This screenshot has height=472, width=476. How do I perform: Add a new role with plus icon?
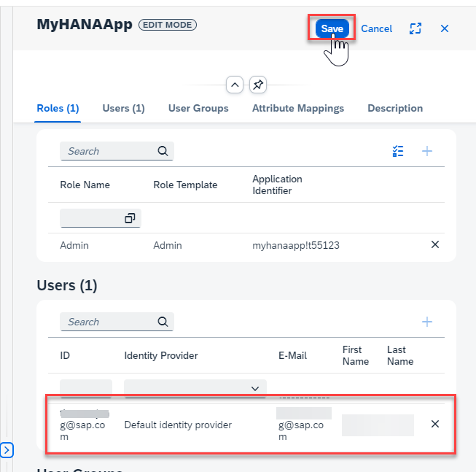pyautogui.click(x=427, y=151)
